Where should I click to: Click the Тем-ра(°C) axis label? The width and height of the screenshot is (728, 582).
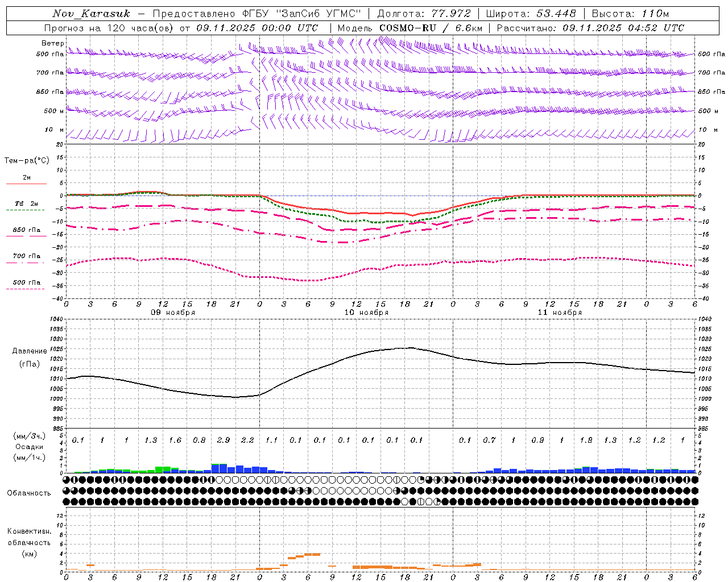coord(27,161)
